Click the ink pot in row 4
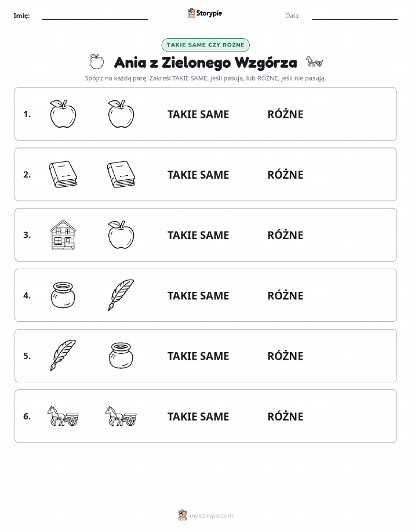Screen dimensions: 411x532 point(63,295)
